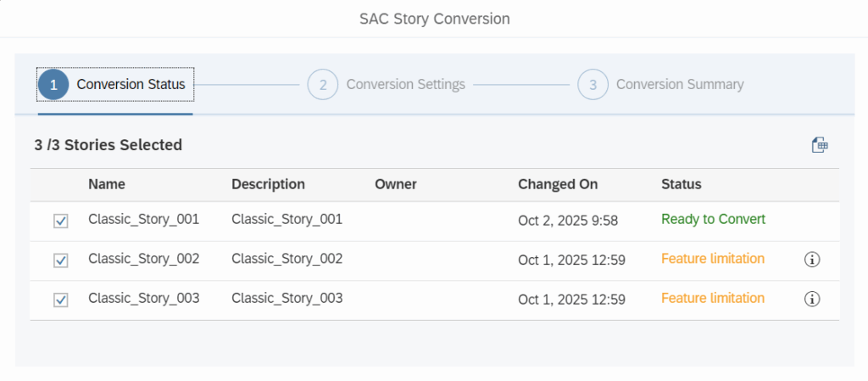Click the Owner column header

396,184
